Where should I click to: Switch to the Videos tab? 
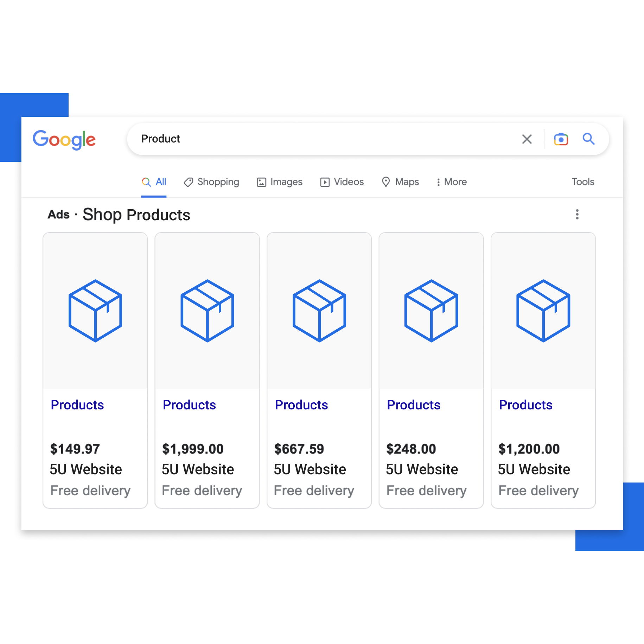(342, 182)
